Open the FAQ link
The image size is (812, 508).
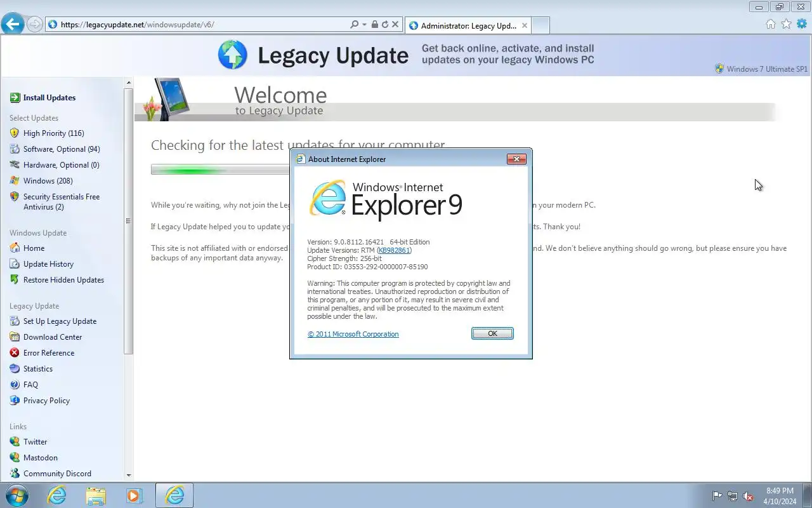[x=30, y=384]
